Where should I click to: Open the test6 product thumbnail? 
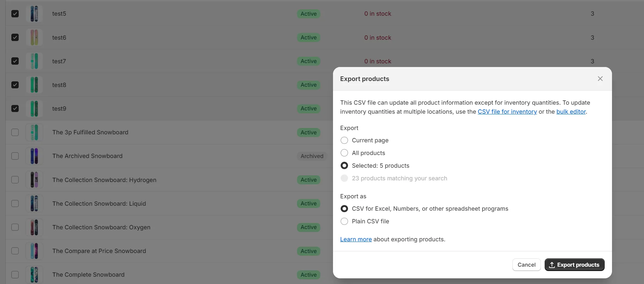[34, 37]
